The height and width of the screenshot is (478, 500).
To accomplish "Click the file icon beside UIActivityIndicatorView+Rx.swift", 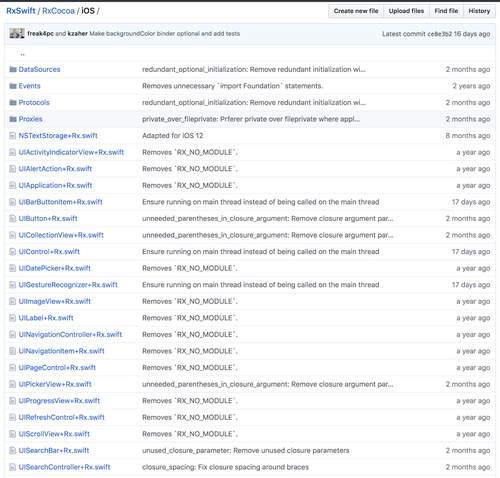I will 12,152.
